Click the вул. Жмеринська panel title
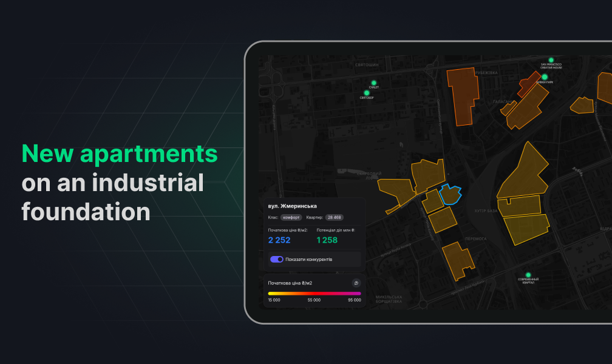 (292, 206)
